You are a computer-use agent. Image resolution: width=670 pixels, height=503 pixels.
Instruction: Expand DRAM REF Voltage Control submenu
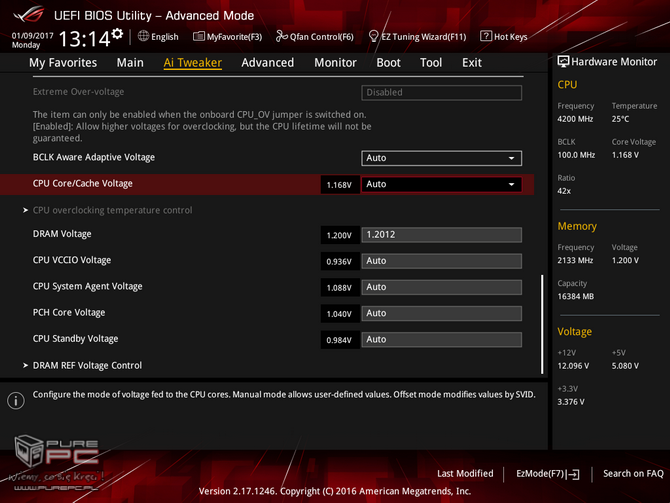coord(87,365)
